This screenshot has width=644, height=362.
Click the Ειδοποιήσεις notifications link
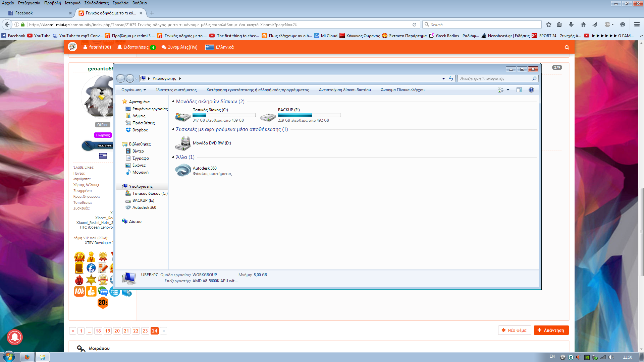pos(136,47)
